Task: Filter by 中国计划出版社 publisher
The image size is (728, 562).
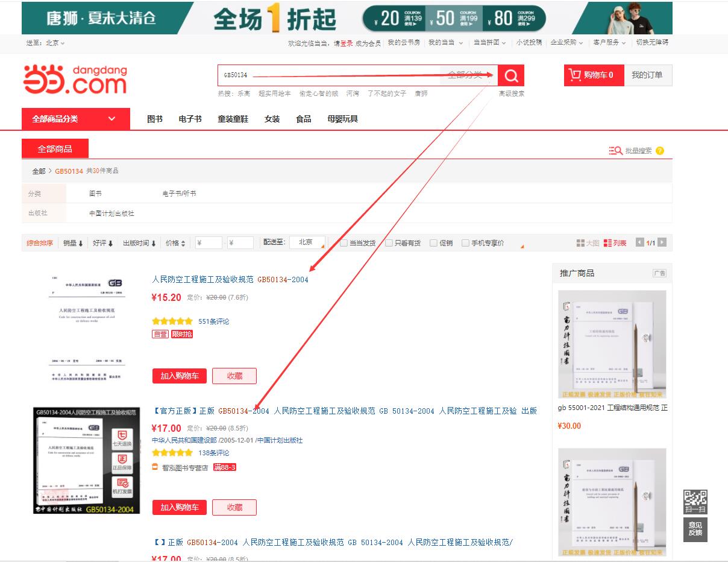Action: 111,213
